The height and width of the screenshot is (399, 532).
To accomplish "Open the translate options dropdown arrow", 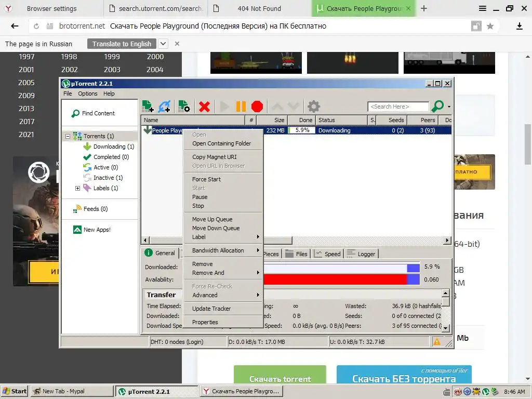I will pyautogui.click(x=163, y=44).
